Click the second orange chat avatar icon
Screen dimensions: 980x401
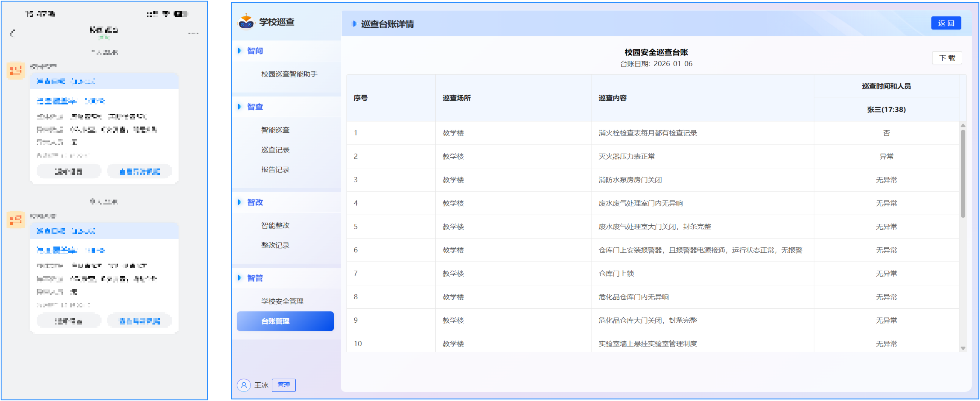click(16, 220)
